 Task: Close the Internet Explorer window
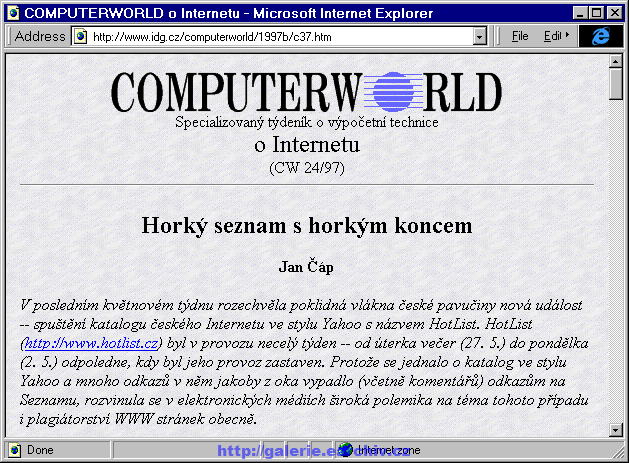pos(615,13)
